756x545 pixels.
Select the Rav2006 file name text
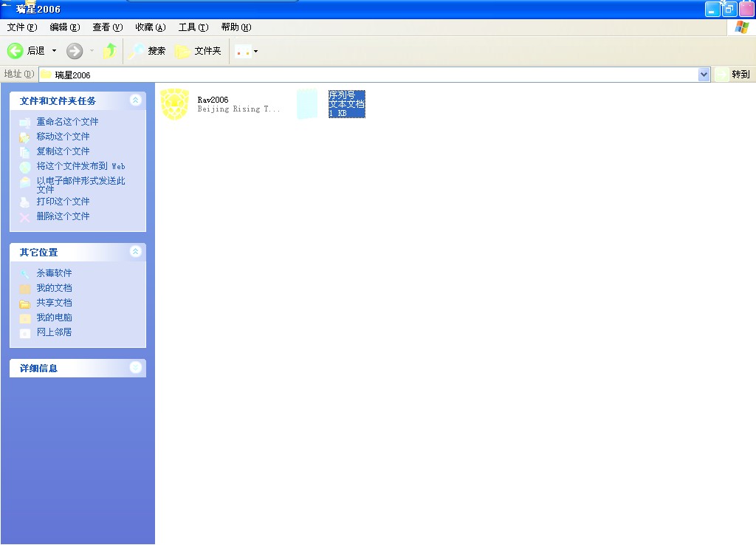[213, 100]
